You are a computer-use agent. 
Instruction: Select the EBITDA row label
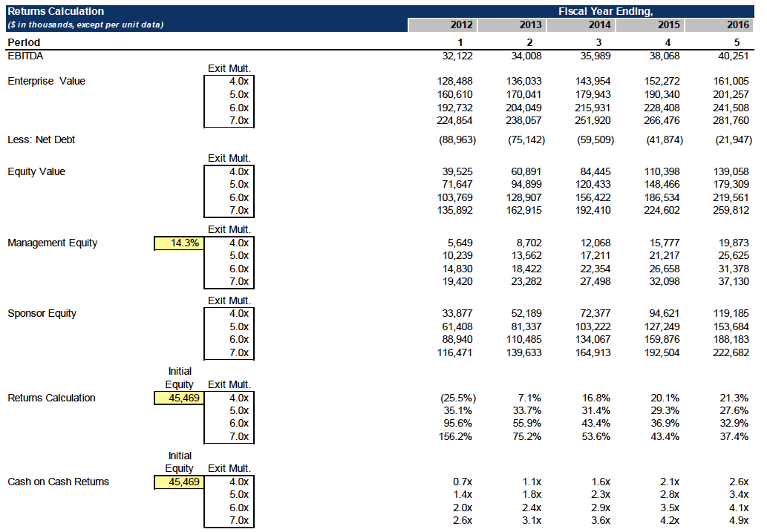25,56
